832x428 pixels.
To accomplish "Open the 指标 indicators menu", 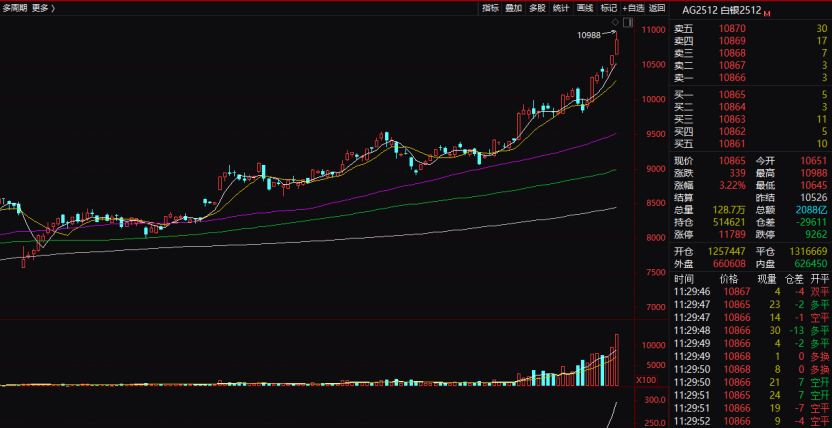I will 490,8.
